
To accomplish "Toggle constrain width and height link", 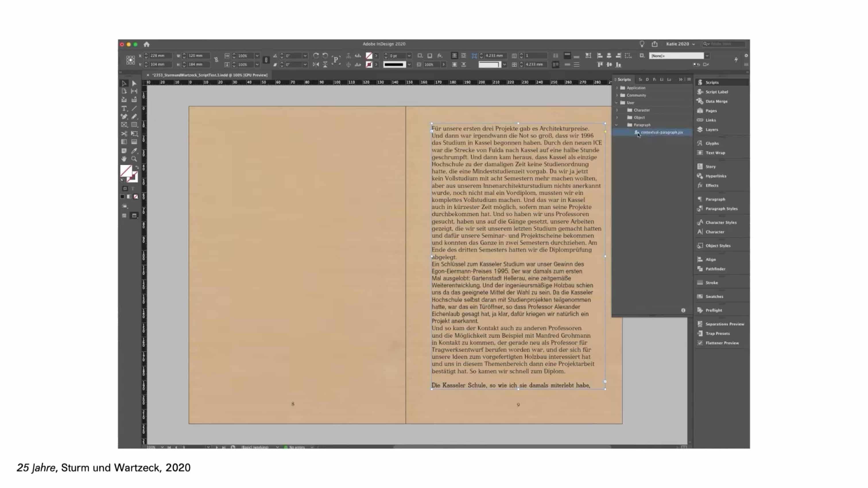I will coord(216,60).
